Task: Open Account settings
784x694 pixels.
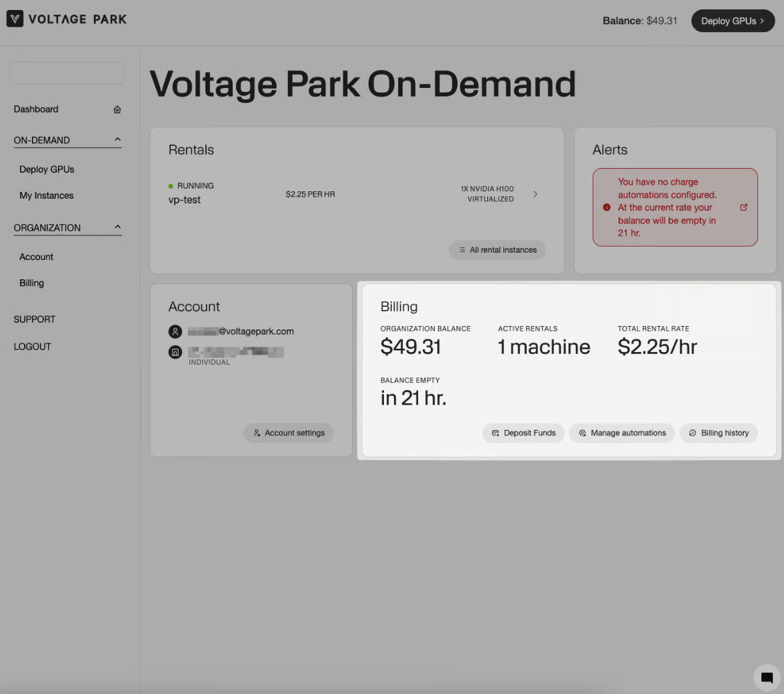Action: [x=288, y=433]
